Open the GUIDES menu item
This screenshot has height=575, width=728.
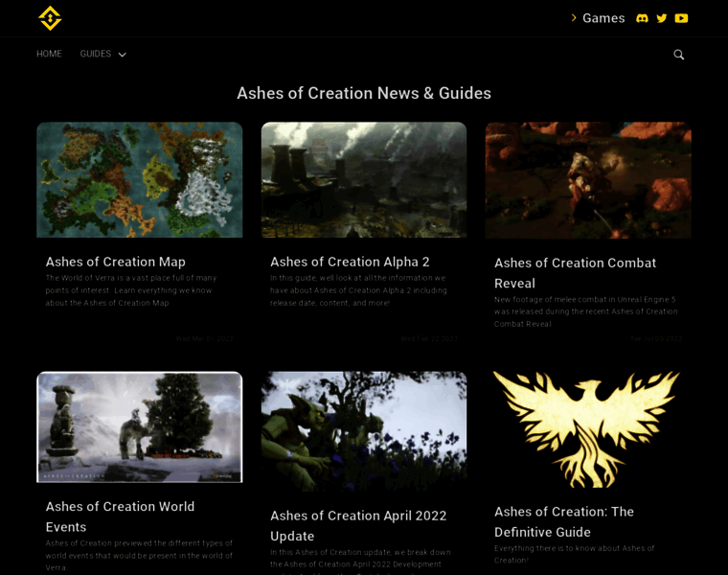tap(96, 54)
